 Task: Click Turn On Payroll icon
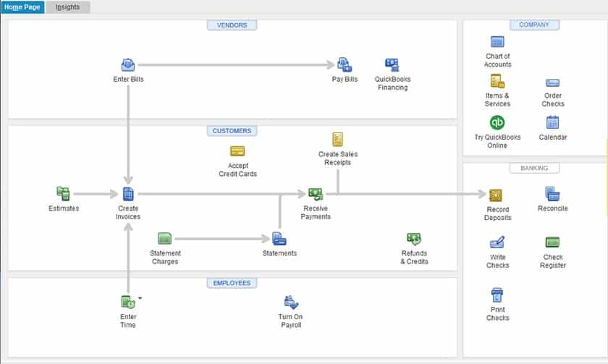click(291, 302)
